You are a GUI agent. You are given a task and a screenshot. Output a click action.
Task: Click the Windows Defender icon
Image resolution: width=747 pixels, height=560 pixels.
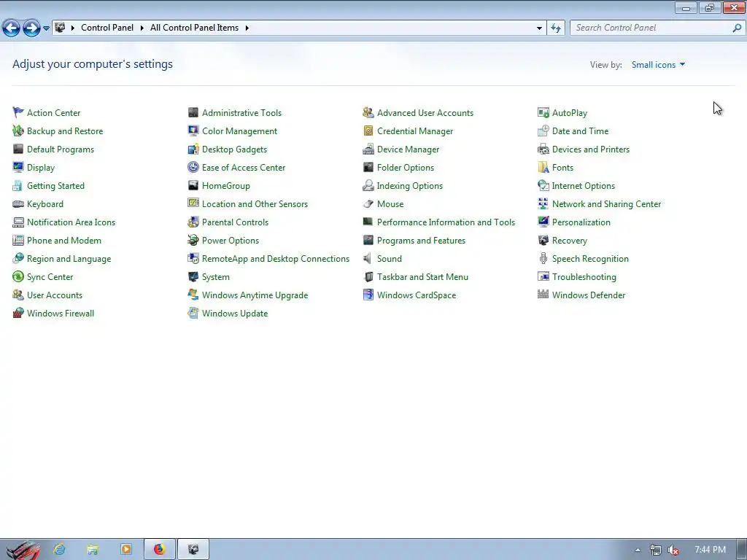[543, 295]
